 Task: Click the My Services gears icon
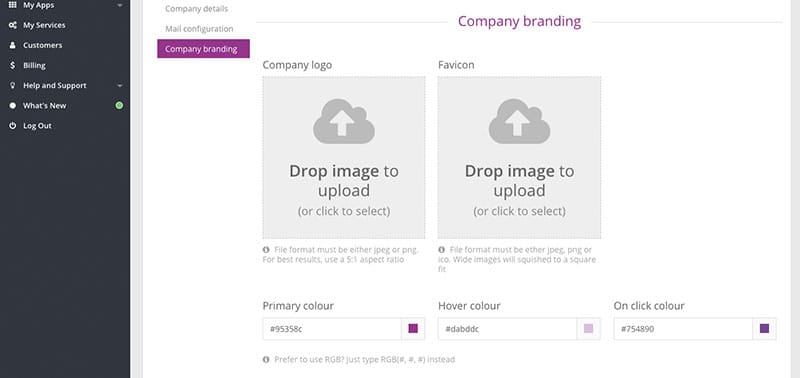click(x=13, y=25)
